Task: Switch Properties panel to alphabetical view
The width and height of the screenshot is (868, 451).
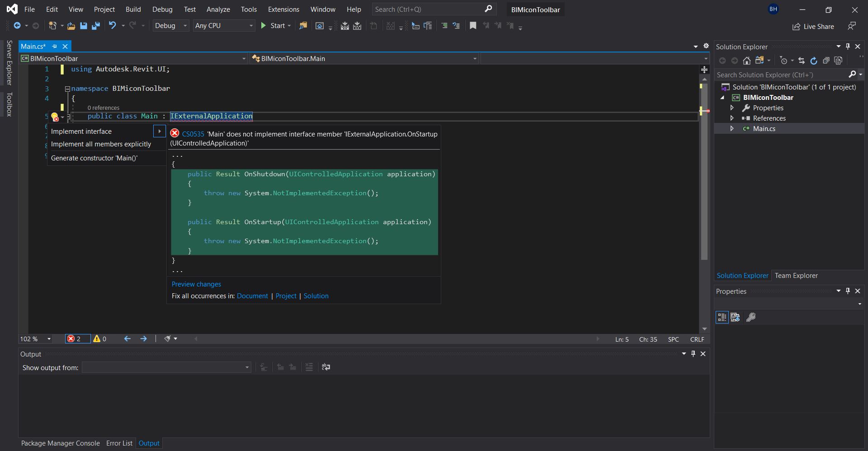Action: (735, 317)
